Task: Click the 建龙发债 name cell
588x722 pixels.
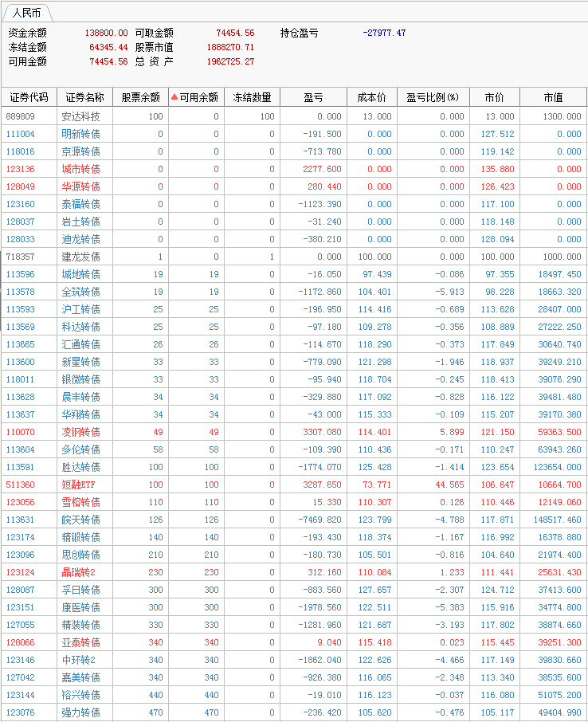Action: point(80,257)
